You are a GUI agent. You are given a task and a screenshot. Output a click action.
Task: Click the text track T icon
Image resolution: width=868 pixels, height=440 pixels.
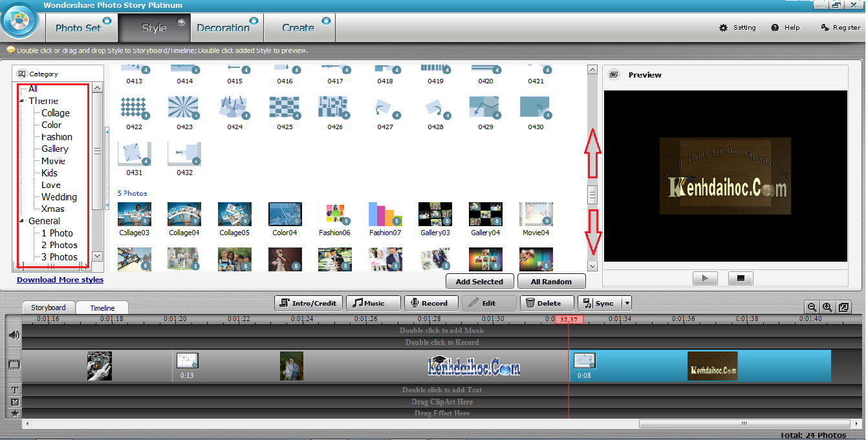(14, 390)
